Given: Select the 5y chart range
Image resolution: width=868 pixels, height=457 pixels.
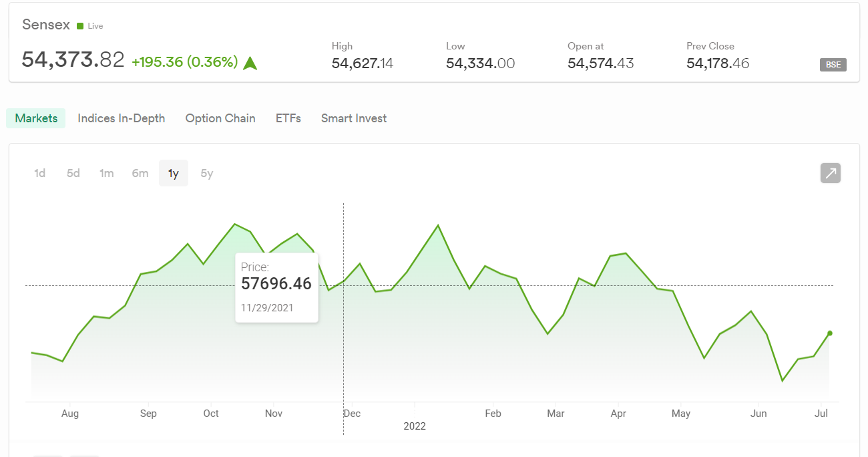Looking at the screenshot, I should point(207,173).
